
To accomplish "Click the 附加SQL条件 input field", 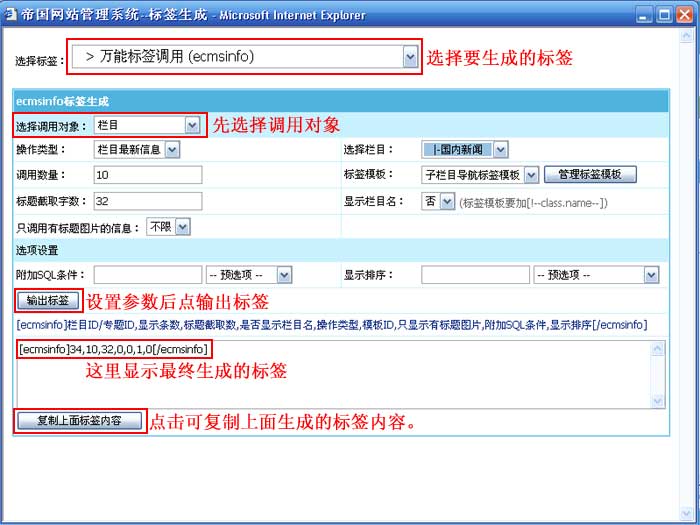I will point(147,274).
